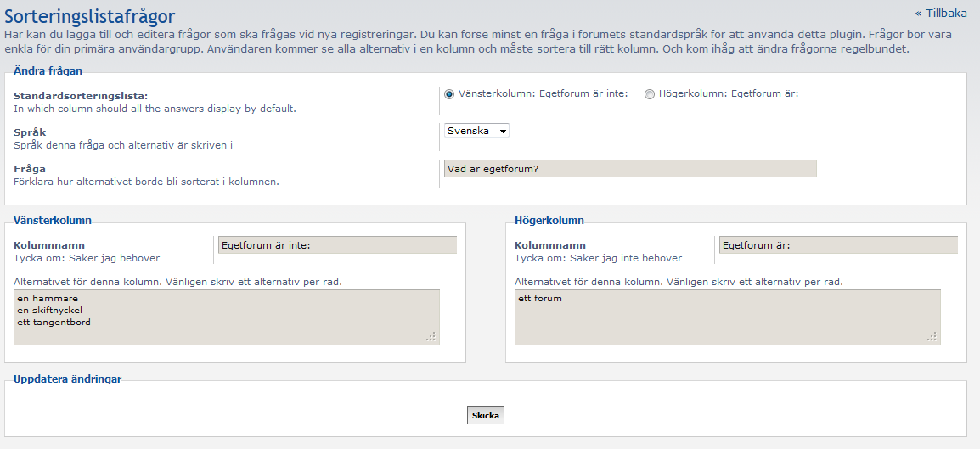The image size is (980, 449).
Task: Go back via the Tillbaka link
Action: coord(940,13)
